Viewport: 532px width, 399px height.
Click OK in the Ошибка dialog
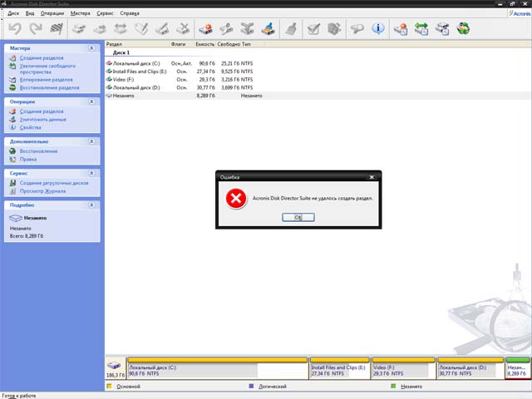click(x=298, y=217)
